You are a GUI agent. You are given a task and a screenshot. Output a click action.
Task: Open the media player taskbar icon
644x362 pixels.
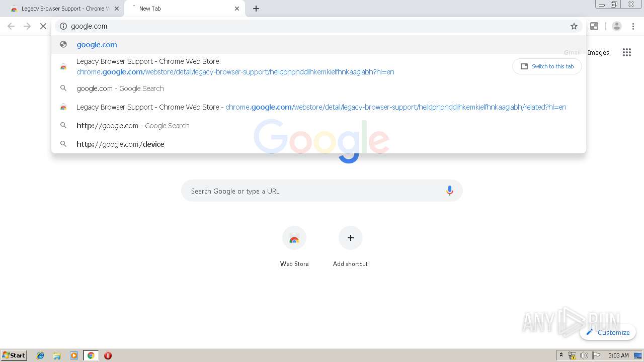74,355
